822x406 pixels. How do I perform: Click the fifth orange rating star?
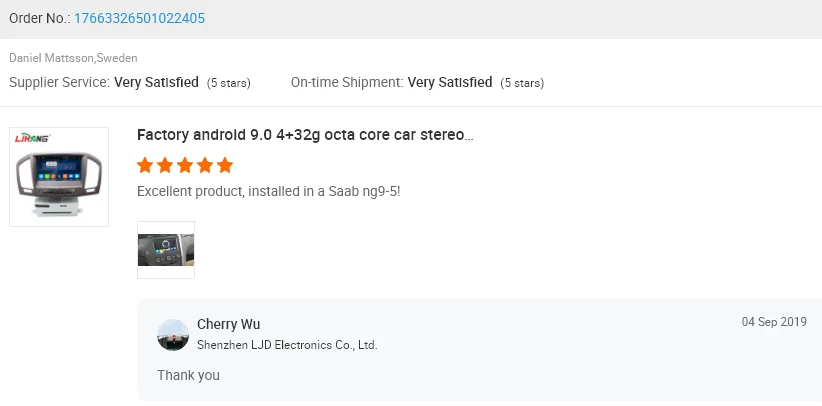click(225, 165)
